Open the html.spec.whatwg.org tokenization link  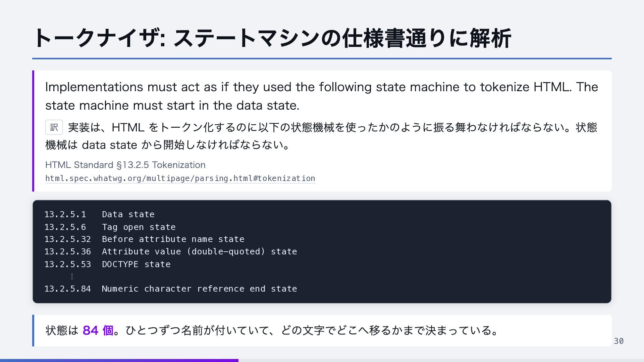[180, 178]
